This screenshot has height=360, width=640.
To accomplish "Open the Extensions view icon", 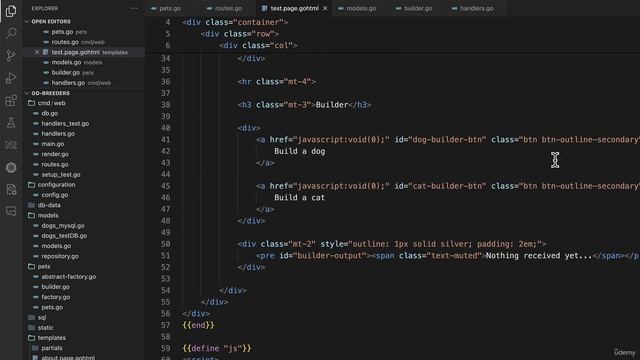I will 11,100.
